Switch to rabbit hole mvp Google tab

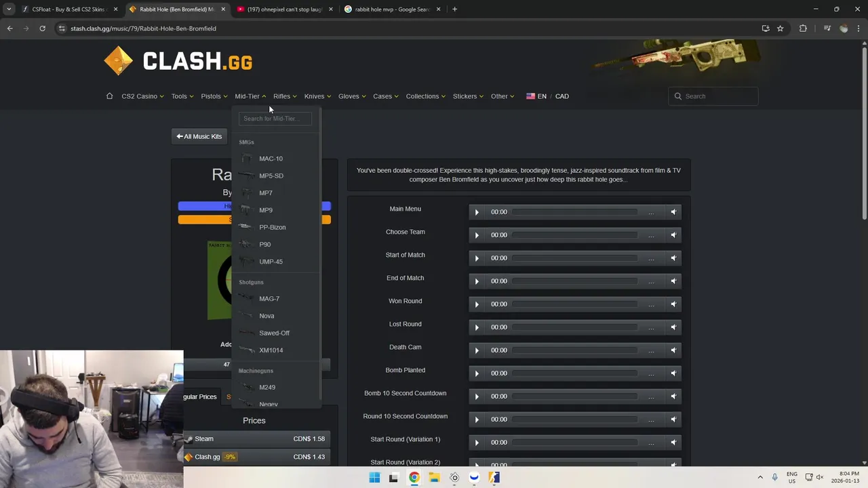392,9
